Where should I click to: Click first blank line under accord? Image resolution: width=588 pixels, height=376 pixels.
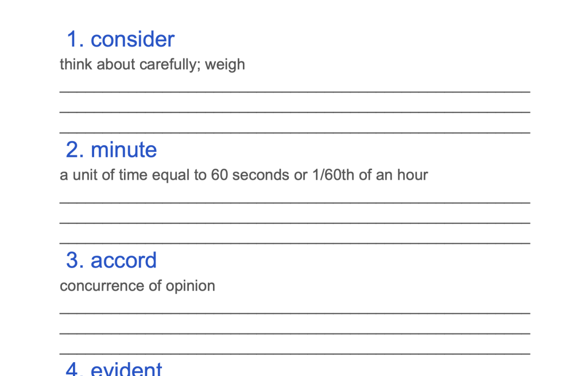pos(295,313)
